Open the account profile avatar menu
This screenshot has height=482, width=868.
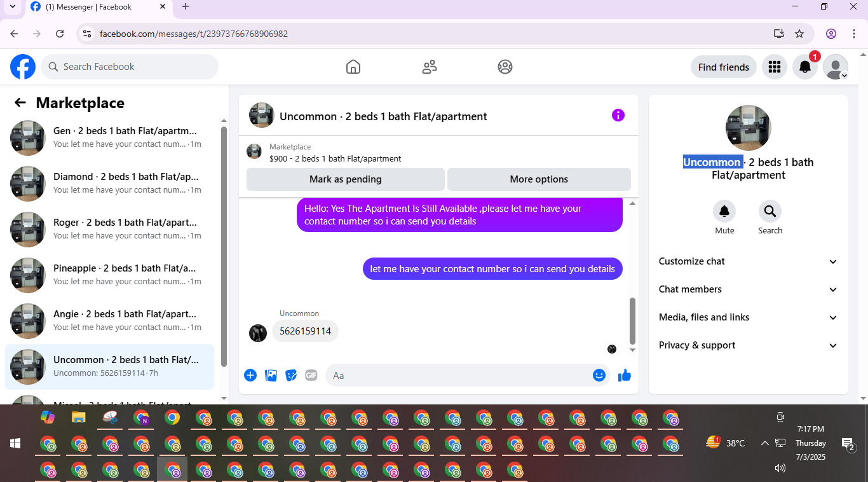click(836, 67)
